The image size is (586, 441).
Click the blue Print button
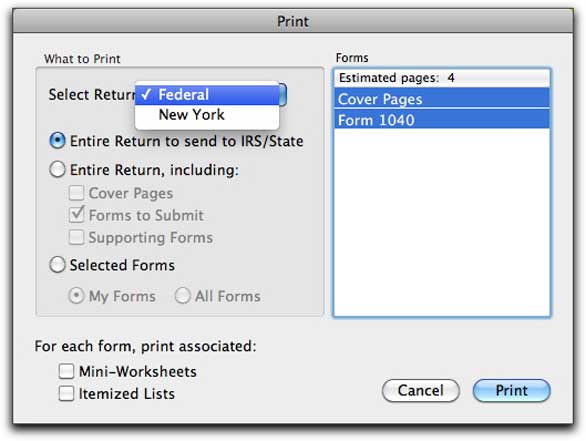click(512, 391)
